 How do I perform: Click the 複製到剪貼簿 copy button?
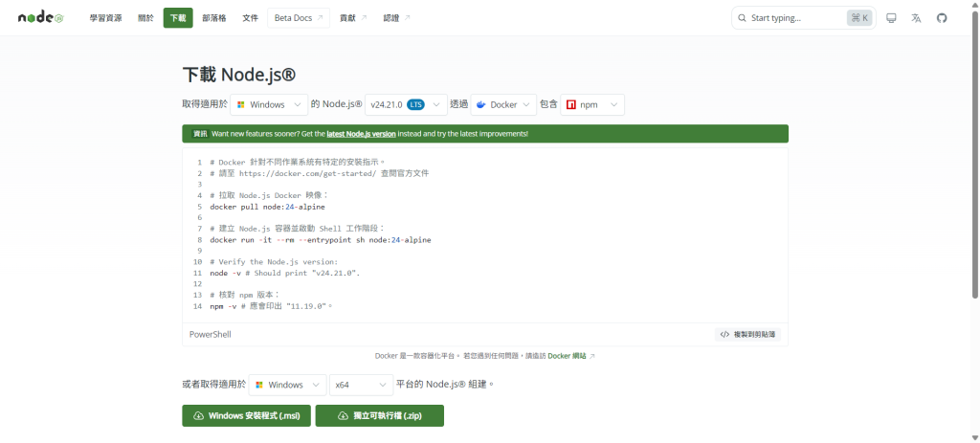point(747,334)
